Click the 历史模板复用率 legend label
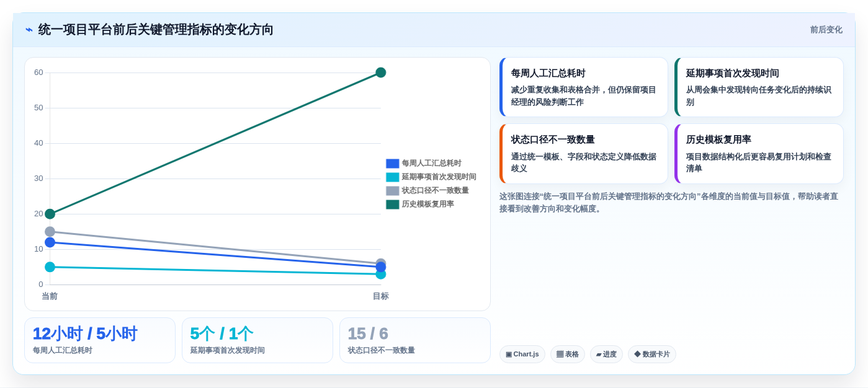The height and width of the screenshot is (388, 868). pos(427,205)
